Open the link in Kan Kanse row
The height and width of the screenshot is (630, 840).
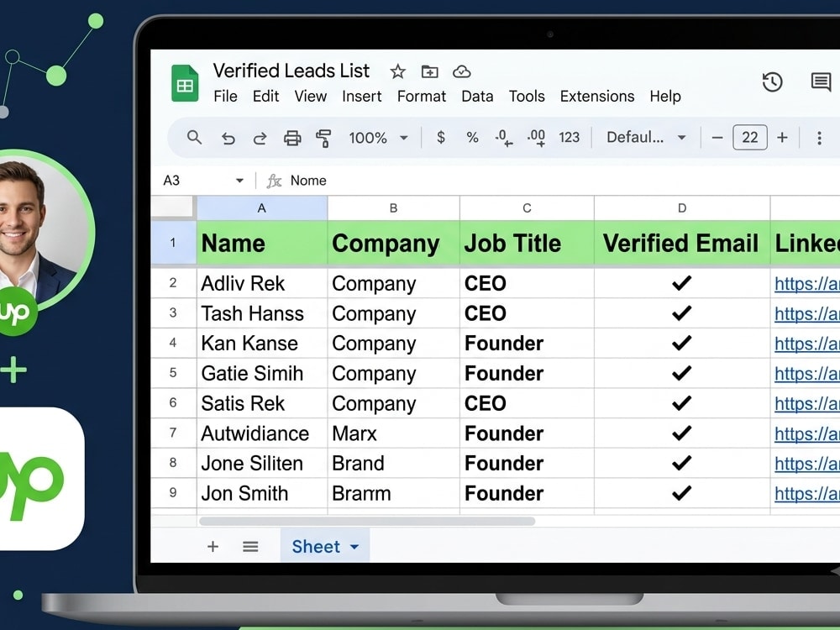click(x=806, y=344)
